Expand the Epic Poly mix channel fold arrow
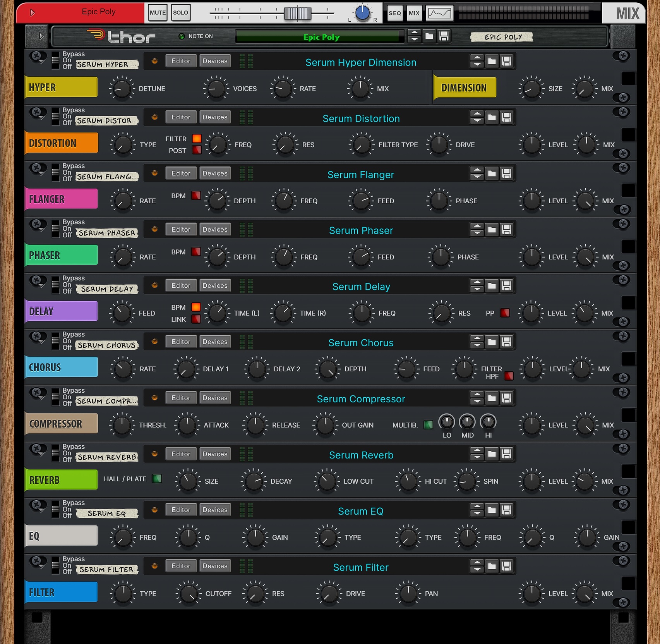The width and height of the screenshot is (660, 644). point(32,13)
